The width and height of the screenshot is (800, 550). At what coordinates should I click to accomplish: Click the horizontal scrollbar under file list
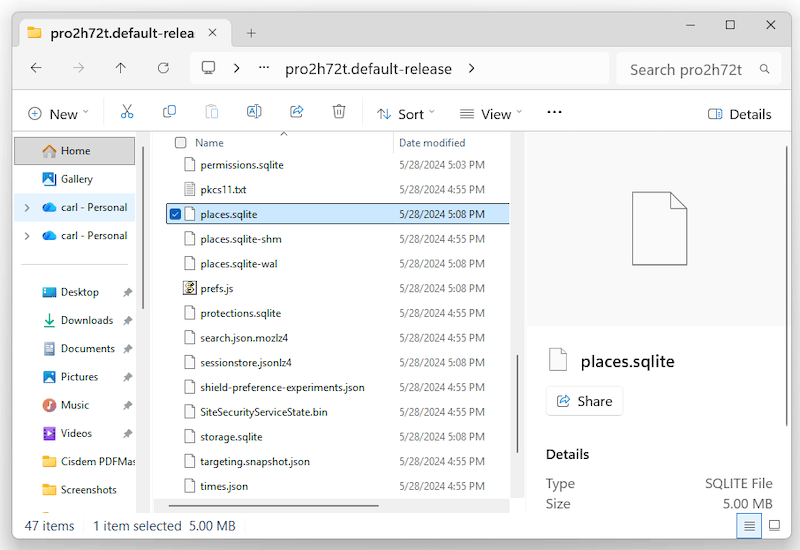point(273,506)
